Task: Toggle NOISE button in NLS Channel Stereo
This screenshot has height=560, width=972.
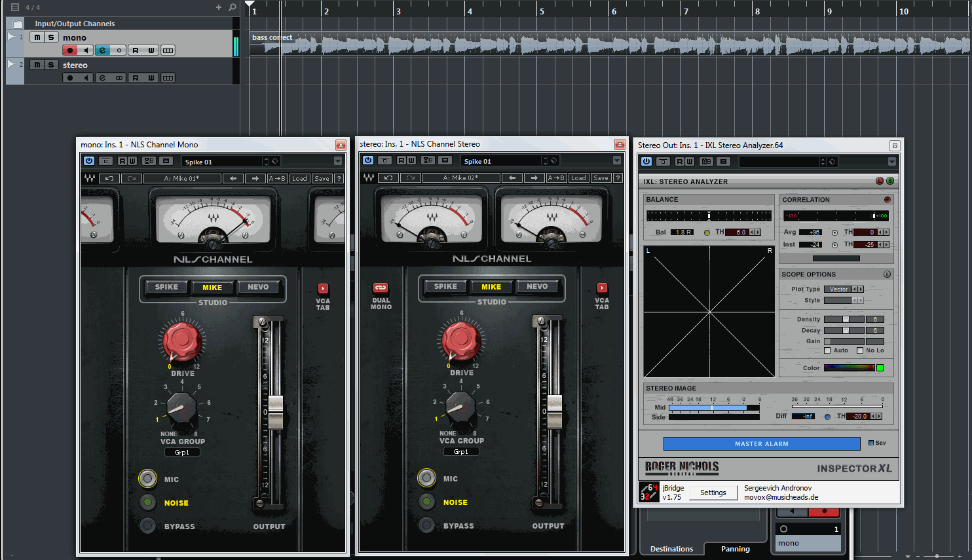Action: (427, 502)
